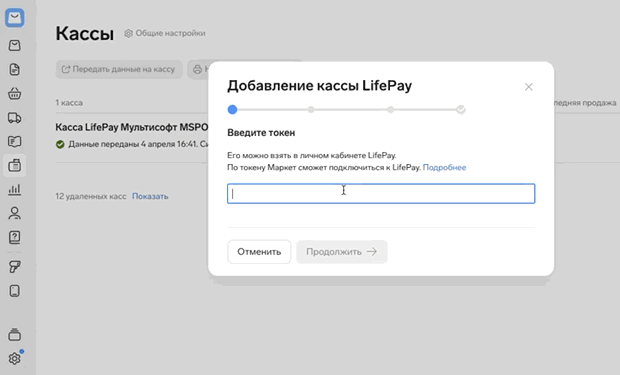
Task: Click the second step dot in the progress bar
Action: (311, 110)
